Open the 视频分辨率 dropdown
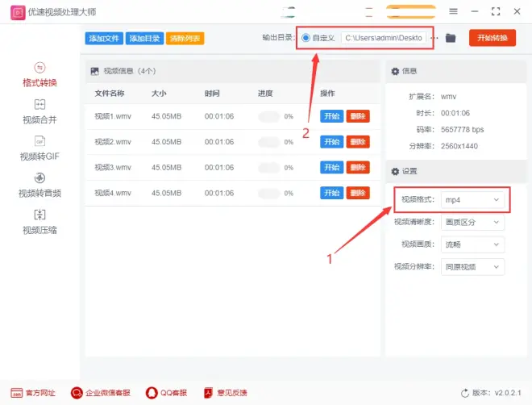The width and height of the screenshot is (532, 405). click(x=473, y=266)
